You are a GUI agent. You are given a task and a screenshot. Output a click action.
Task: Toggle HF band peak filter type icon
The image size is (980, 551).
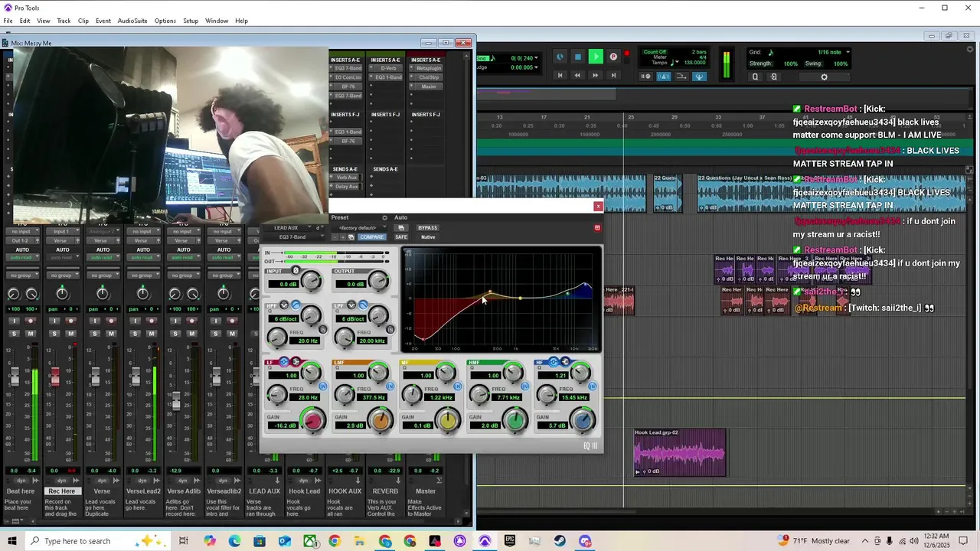click(x=554, y=362)
